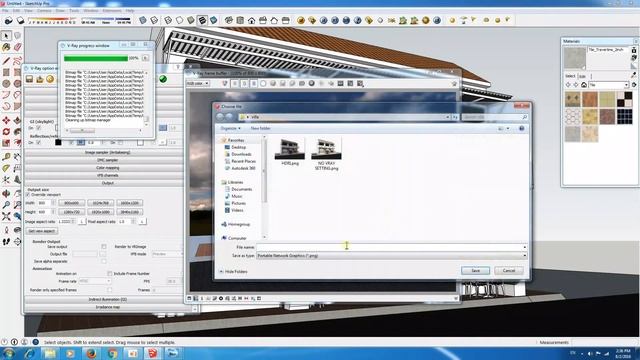Click the green checkmark in V-Ray options
Image resolution: width=640 pixels, height=360 pixels.
click(x=163, y=79)
